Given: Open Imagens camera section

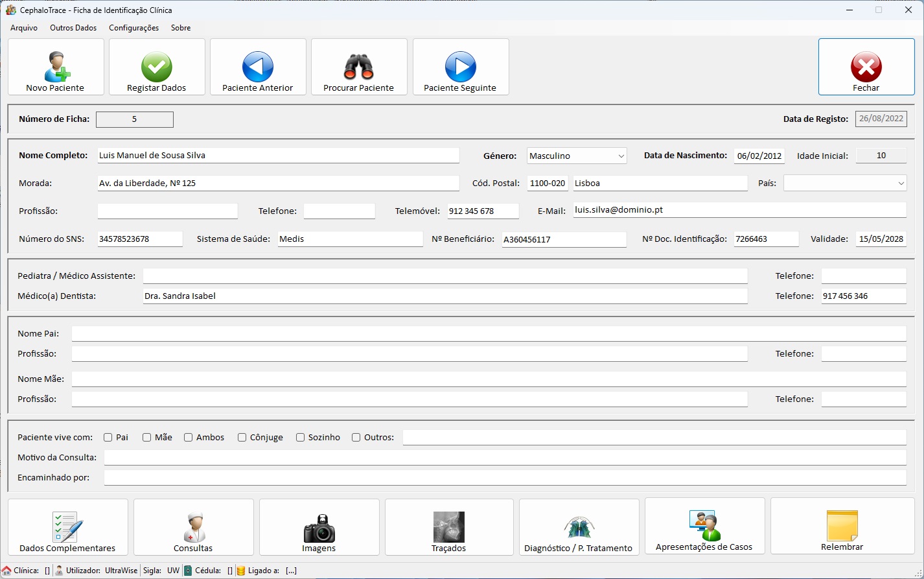Looking at the screenshot, I should [319, 527].
